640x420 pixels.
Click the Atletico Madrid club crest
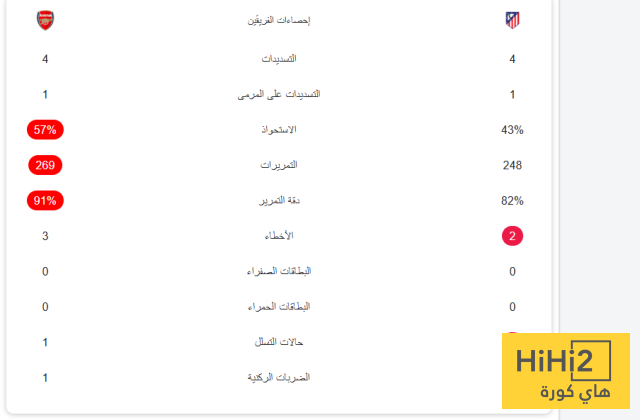coord(513,20)
